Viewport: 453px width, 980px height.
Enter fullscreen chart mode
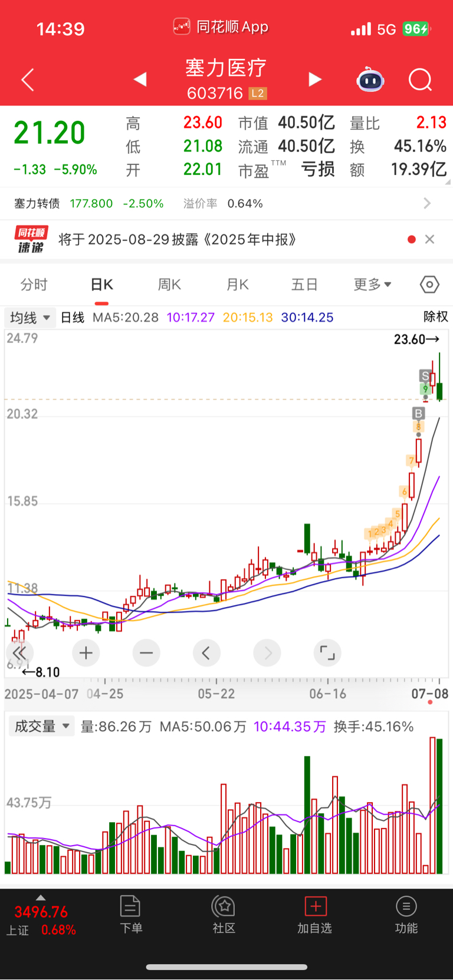[327, 653]
